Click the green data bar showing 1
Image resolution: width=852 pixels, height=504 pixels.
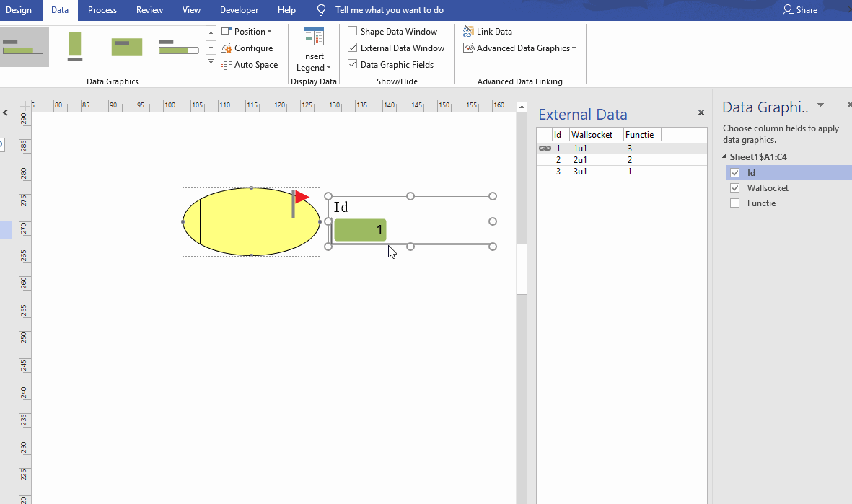(x=360, y=230)
